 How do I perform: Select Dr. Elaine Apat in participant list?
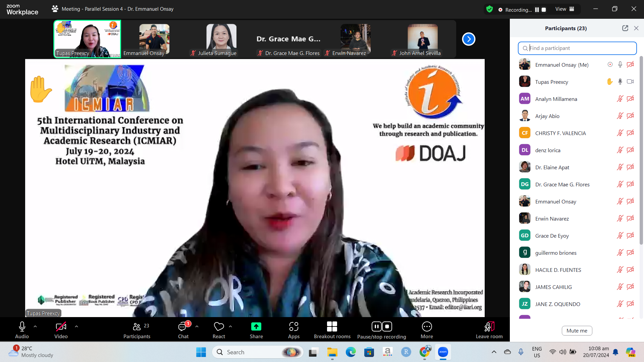pyautogui.click(x=552, y=167)
